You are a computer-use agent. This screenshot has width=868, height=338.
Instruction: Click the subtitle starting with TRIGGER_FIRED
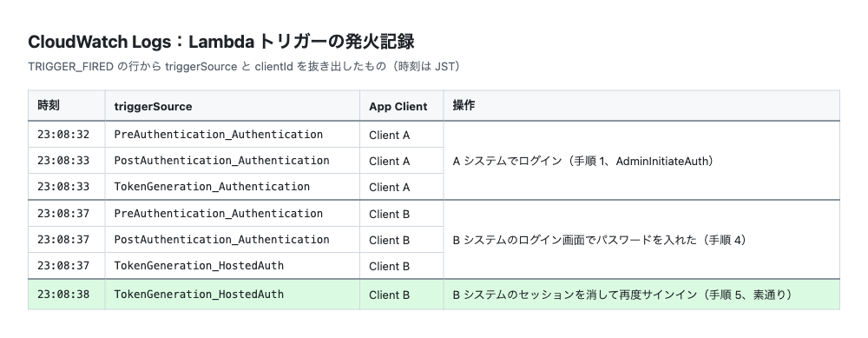tap(244, 67)
